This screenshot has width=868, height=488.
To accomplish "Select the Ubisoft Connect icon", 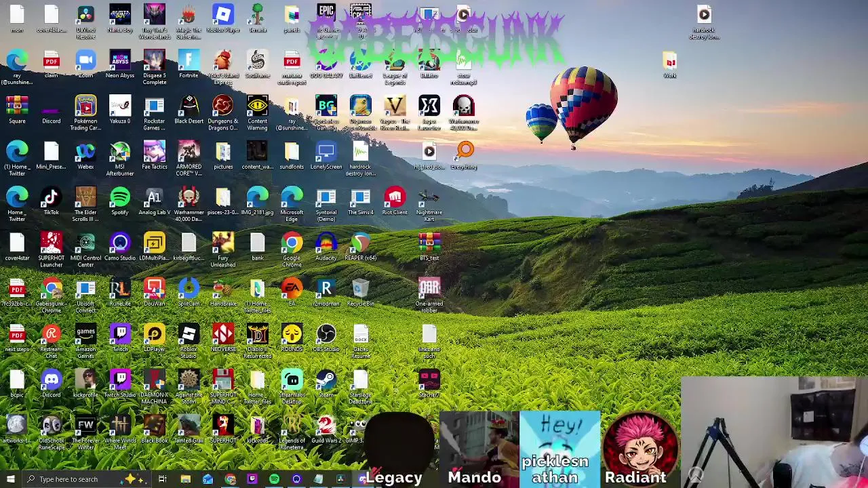I will pyautogui.click(x=85, y=295).
